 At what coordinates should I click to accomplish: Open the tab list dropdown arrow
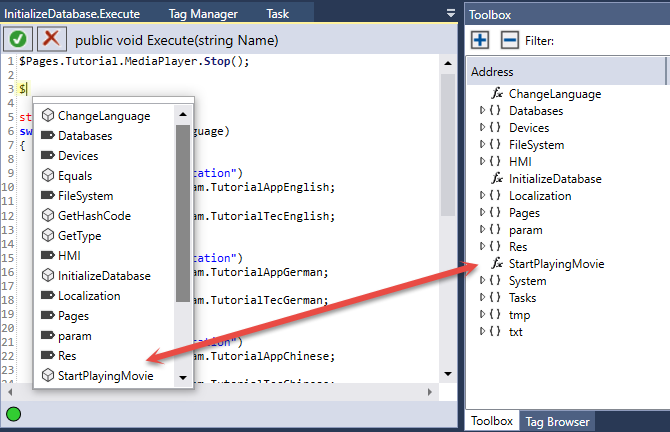450,13
